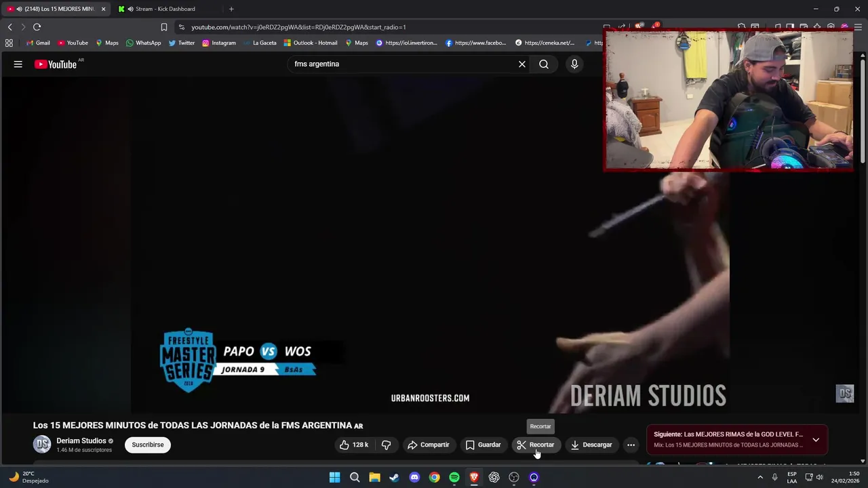The height and width of the screenshot is (488, 868).
Task: Open the ESP LAA language switcher
Action: 792,477
